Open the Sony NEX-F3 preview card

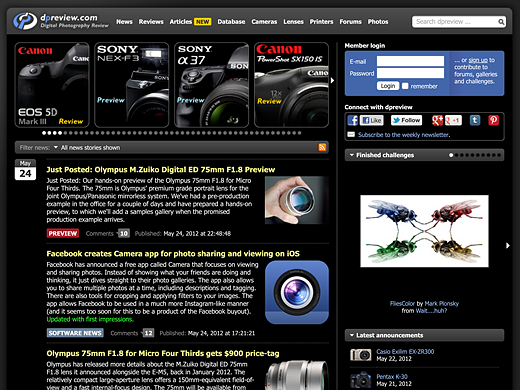tap(132, 85)
